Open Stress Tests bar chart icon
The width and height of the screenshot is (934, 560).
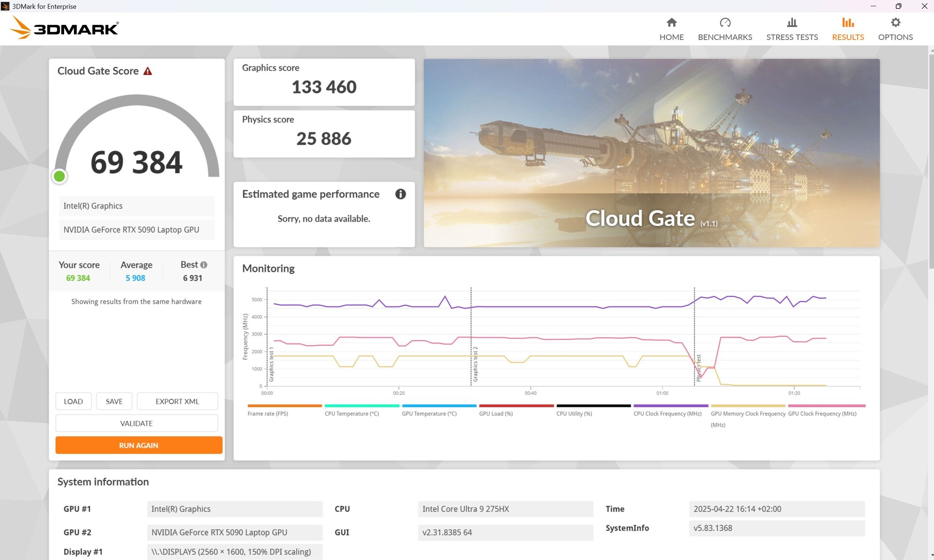coord(791,23)
